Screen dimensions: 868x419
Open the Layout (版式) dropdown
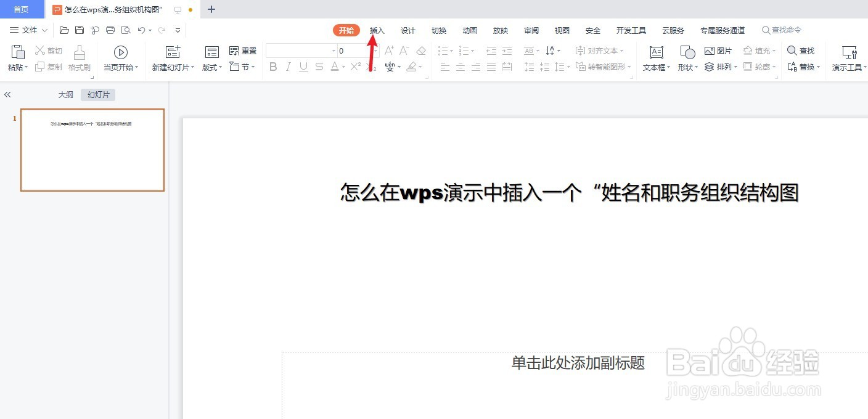point(212,67)
